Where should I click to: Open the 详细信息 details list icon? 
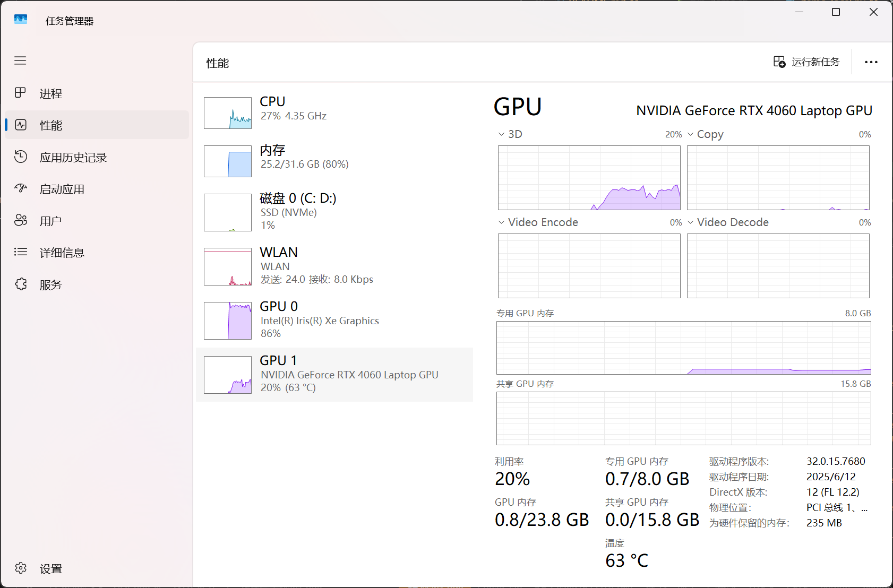tap(21, 252)
